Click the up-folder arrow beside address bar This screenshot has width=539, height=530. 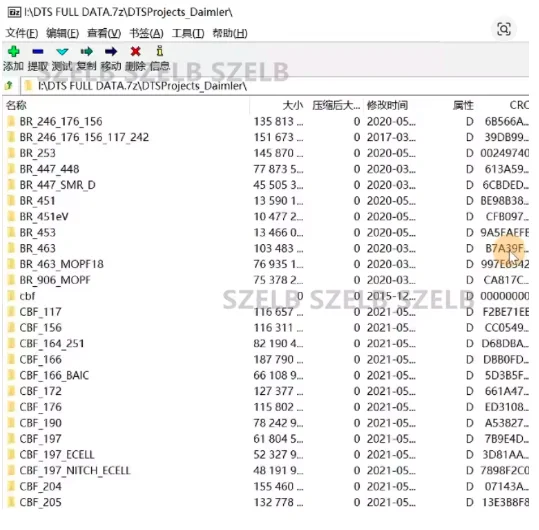(9, 85)
